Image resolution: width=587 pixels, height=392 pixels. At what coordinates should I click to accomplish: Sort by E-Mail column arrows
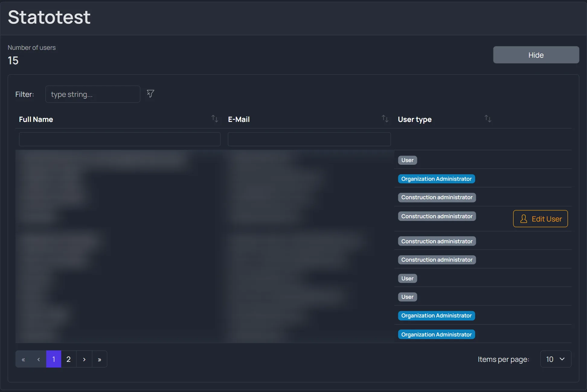click(385, 119)
